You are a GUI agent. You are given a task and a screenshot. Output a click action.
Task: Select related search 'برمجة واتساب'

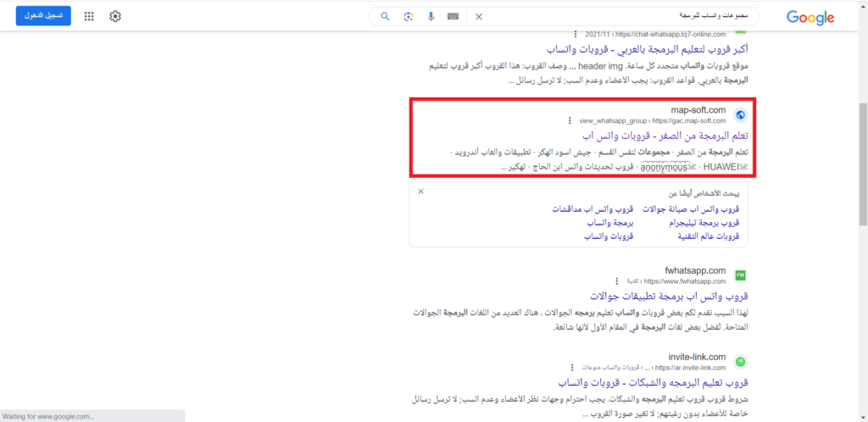[610, 223]
